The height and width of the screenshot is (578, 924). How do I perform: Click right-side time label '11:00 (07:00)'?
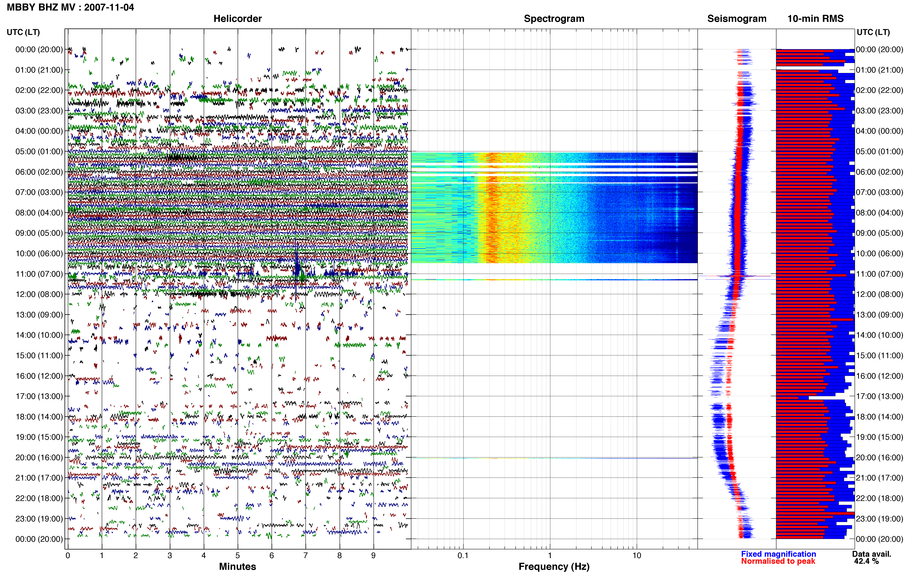[x=880, y=274]
